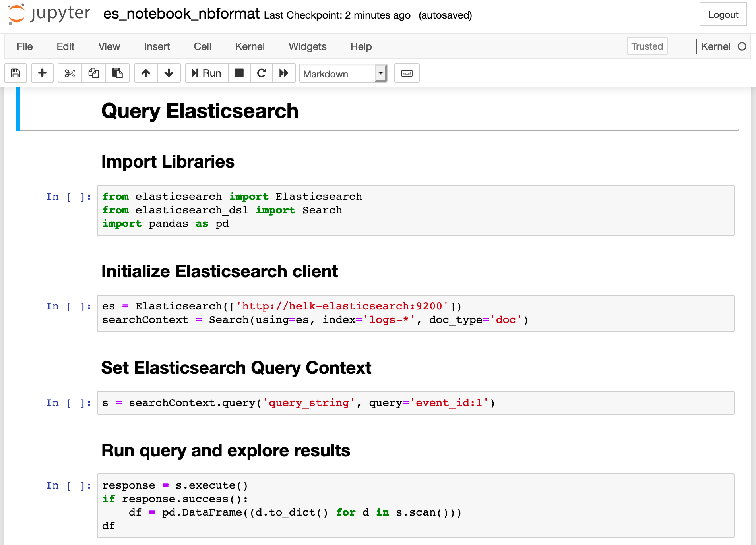This screenshot has width=756, height=545.
Task: Click the Trusted notebook status button
Action: click(x=647, y=46)
